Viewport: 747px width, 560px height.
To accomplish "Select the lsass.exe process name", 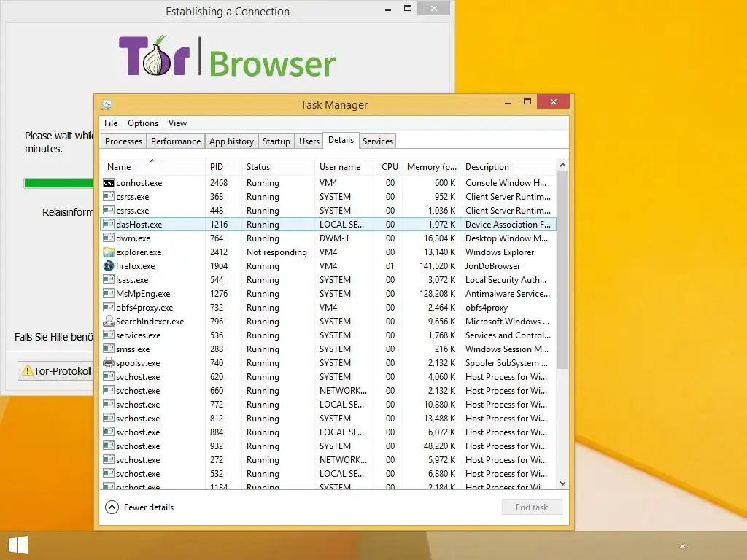I will pyautogui.click(x=132, y=279).
